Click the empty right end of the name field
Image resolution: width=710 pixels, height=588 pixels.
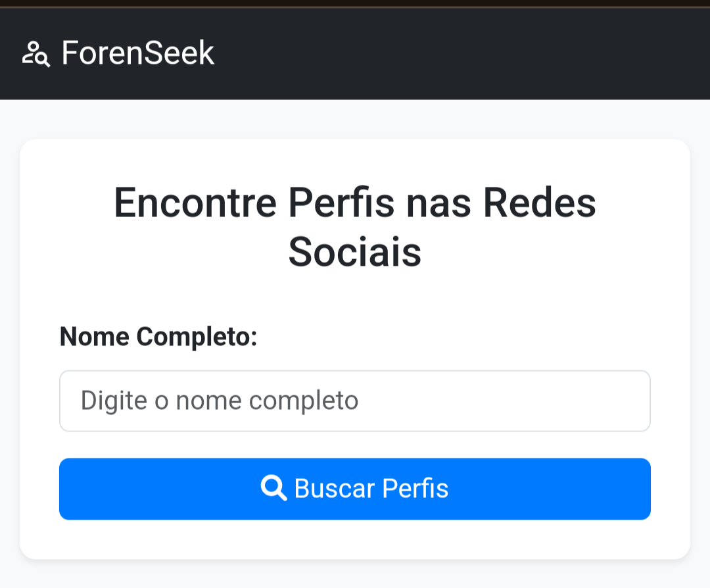592,401
